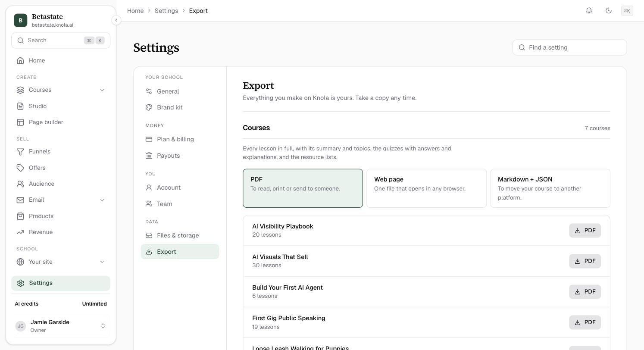Viewport: 644px width, 350px height.
Task: Open Files & storage settings
Action: pos(180,235)
